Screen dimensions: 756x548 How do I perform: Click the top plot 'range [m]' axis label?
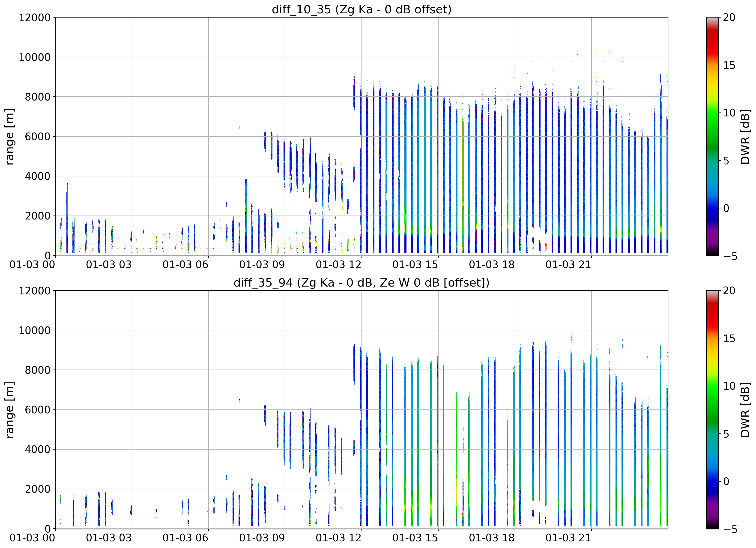coord(9,136)
